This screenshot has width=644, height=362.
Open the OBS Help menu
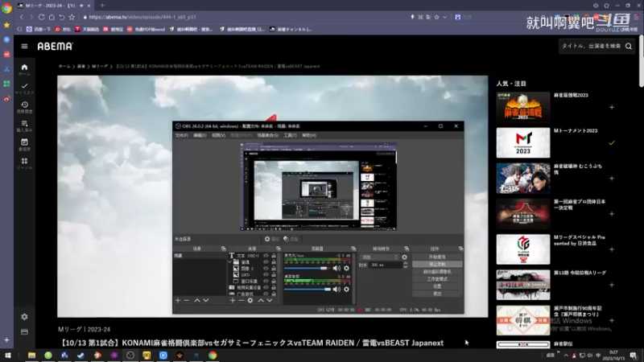coord(309,135)
